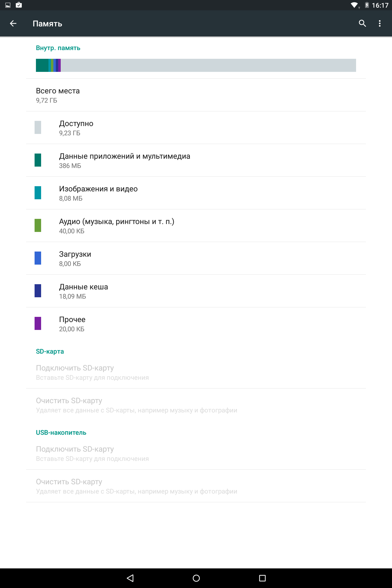Tap the back arrow next to Память
This screenshot has width=392, height=588.
point(13,24)
